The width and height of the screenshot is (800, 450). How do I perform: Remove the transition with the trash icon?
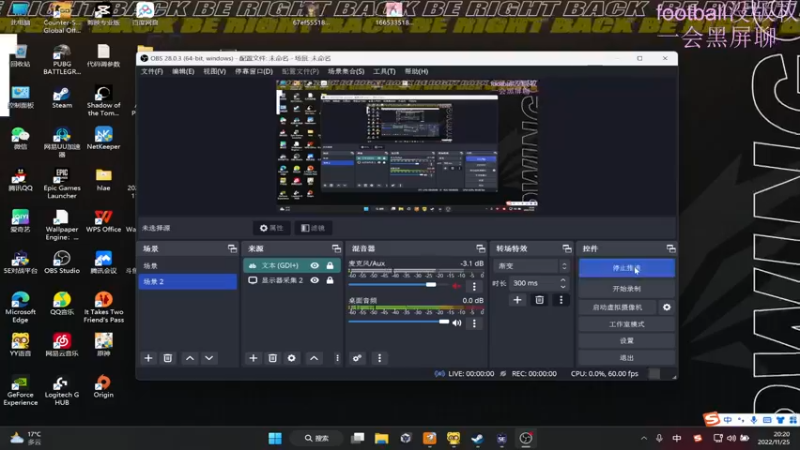[x=539, y=300]
